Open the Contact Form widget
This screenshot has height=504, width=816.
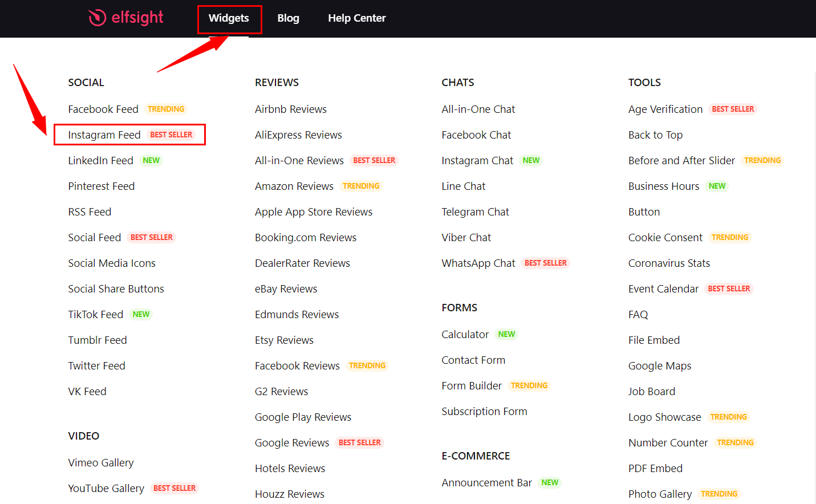coord(473,360)
